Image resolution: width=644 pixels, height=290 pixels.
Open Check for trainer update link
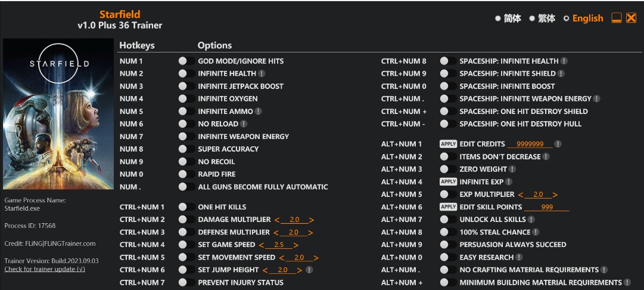45,269
